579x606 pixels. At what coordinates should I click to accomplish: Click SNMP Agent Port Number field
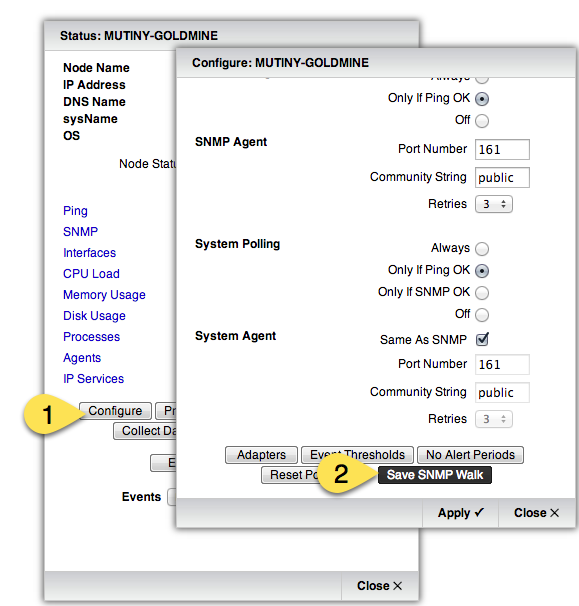coord(502,150)
